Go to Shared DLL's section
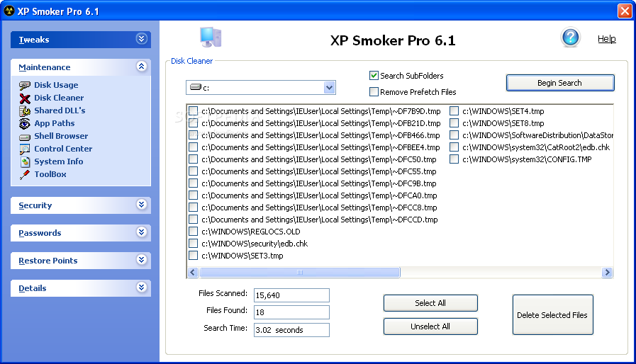The image size is (636, 364). click(x=60, y=110)
